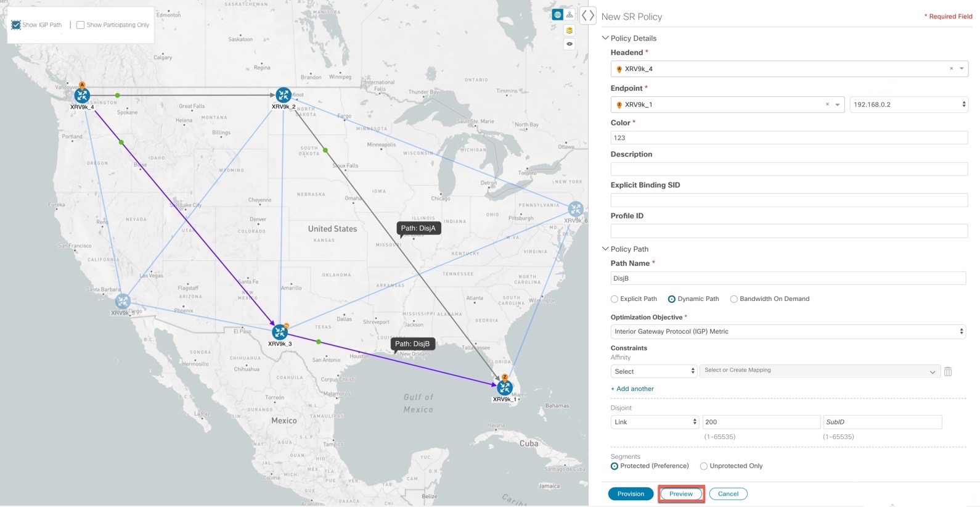Viewport: 980px width, 507px height.
Task: Click the angle-brackets panel resize icon
Action: (x=588, y=16)
